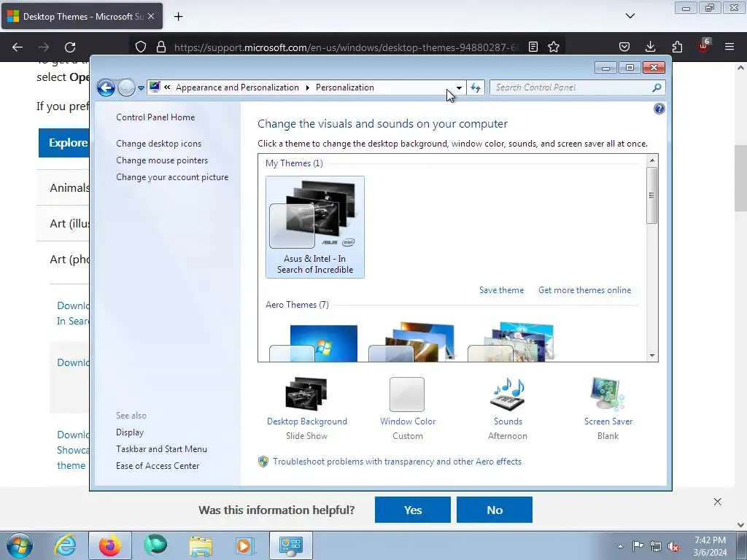Image resolution: width=747 pixels, height=560 pixels.
Task: Click Personalization breadcrumb segment
Action: [x=345, y=87]
